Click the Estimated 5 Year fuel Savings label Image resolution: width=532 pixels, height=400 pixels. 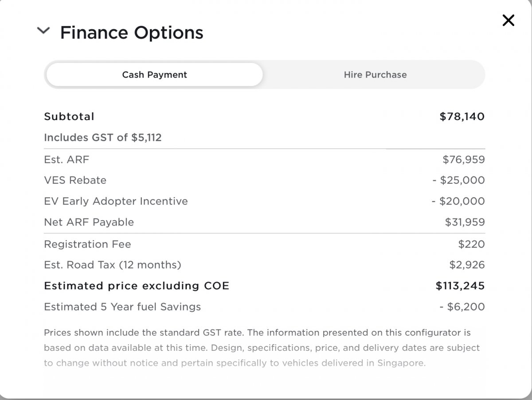click(122, 307)
